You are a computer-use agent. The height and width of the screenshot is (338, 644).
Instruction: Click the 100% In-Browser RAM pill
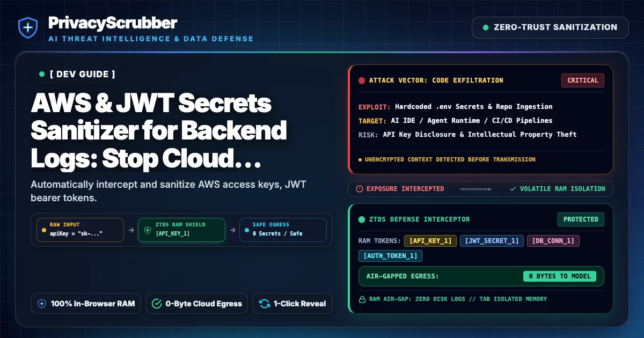point(86,304)
